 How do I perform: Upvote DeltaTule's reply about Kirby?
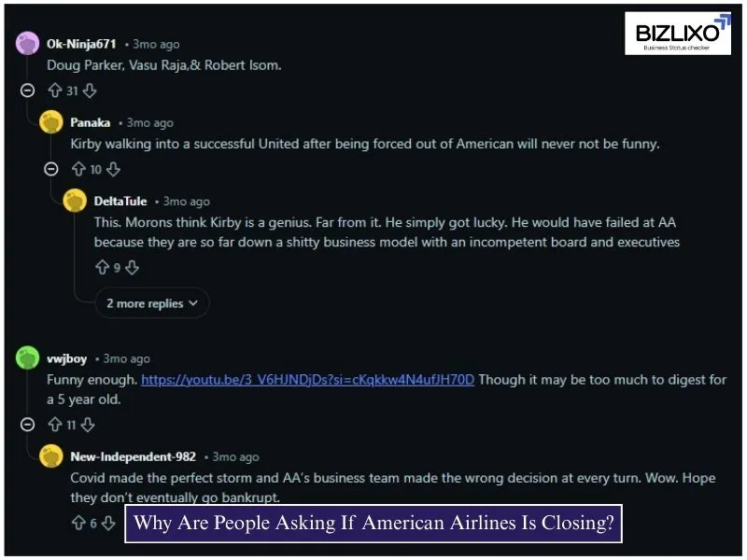click(104, 267)
